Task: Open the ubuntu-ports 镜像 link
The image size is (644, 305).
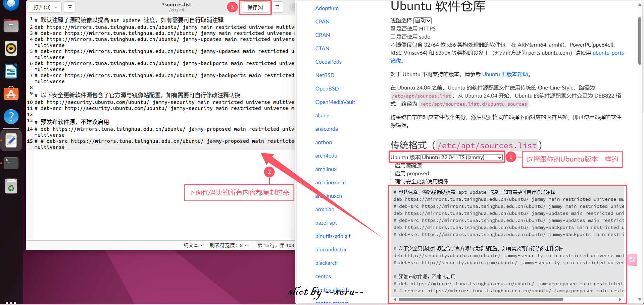Action: tap(608, 53)
